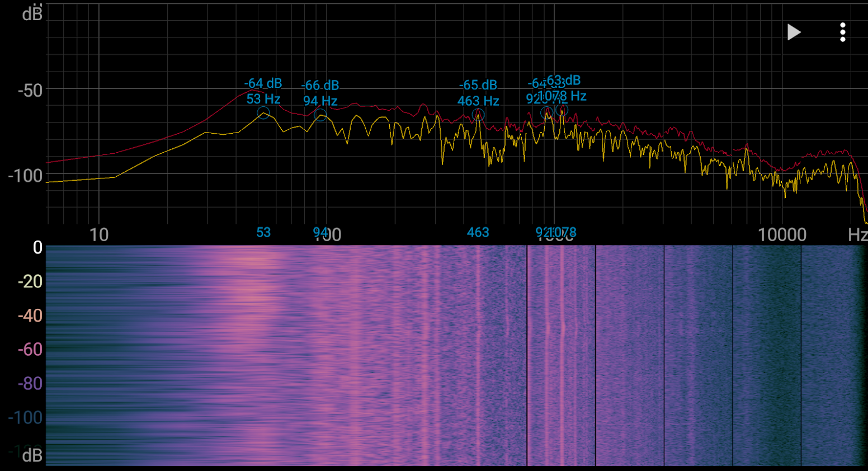Click the blue 53 frequency axis label
This screenshot has height=471, width=868.
(263, 233)
